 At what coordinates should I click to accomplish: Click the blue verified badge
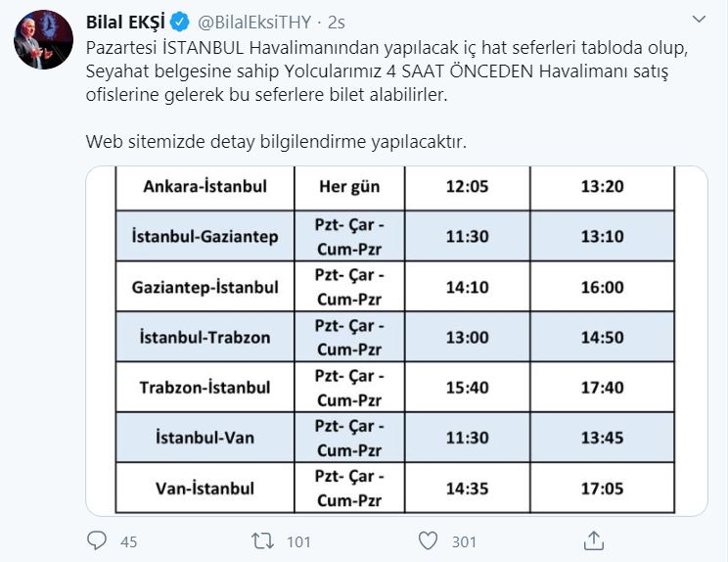(180, 22)
